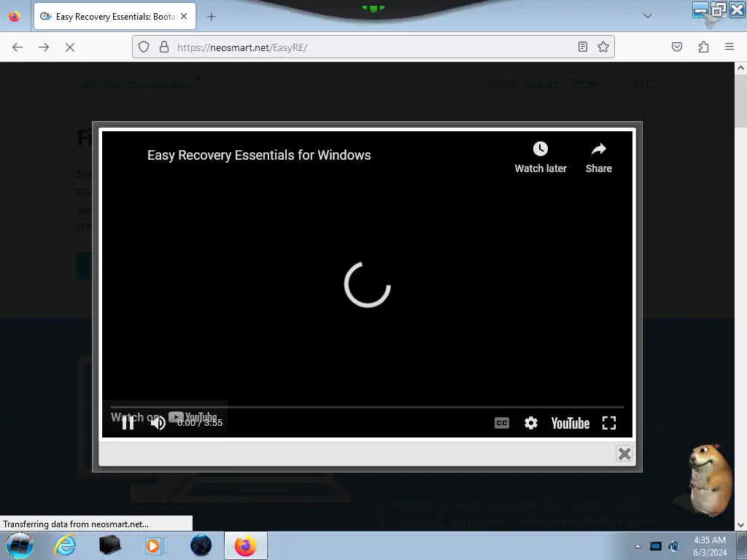The width and height of the screenshot is (747, 560).
Task: Bookmark this page with star
Action: 603,47
